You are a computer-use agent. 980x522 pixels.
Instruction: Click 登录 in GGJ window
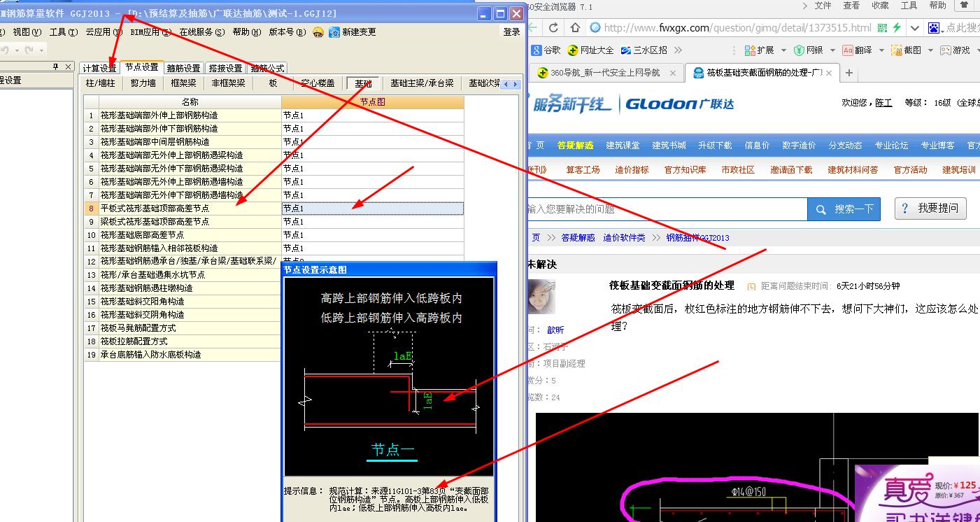(x=512, y=32)
